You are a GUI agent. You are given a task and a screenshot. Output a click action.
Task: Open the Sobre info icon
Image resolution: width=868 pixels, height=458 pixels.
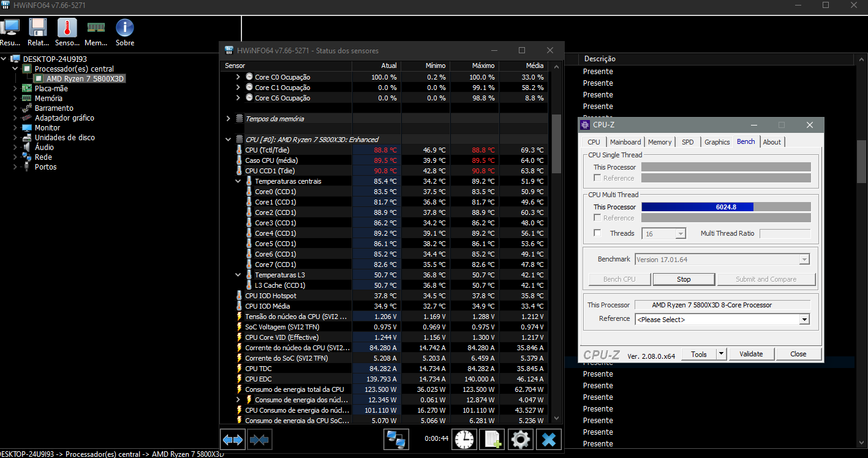click(124, 28)
